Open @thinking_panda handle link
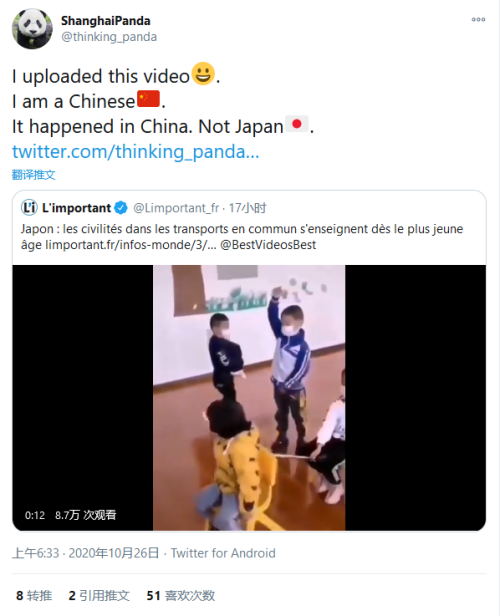This screenshot has width=500, height=616. pos(109,37)
